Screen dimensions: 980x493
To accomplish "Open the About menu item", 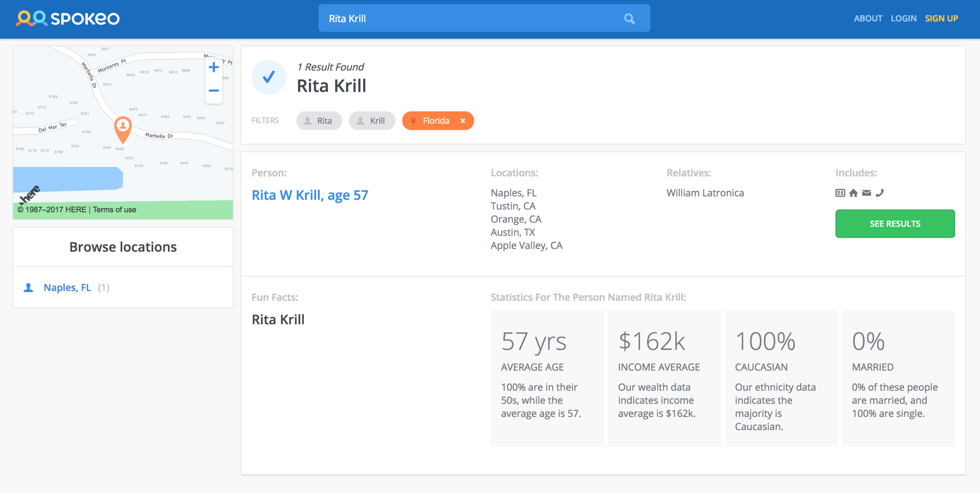I will tap(868, 18).
